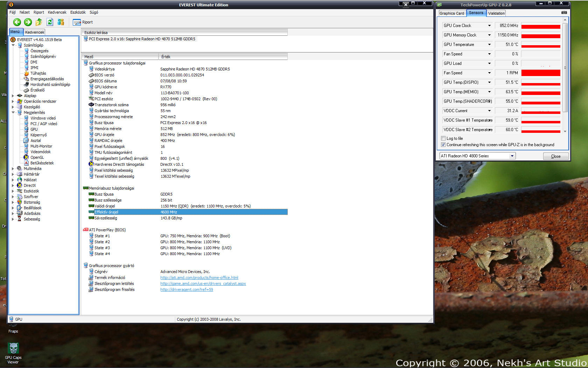This screenshot has height=368, width=588.
Task: Select the Sávszélesség 143.8 GB/mp row
Action: [188, 218]
